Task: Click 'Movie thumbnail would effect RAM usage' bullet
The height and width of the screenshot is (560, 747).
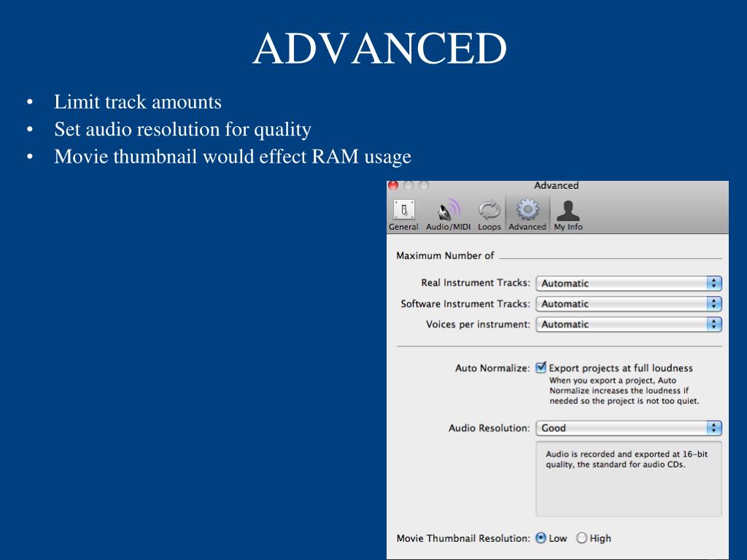Action: point(233,157)
